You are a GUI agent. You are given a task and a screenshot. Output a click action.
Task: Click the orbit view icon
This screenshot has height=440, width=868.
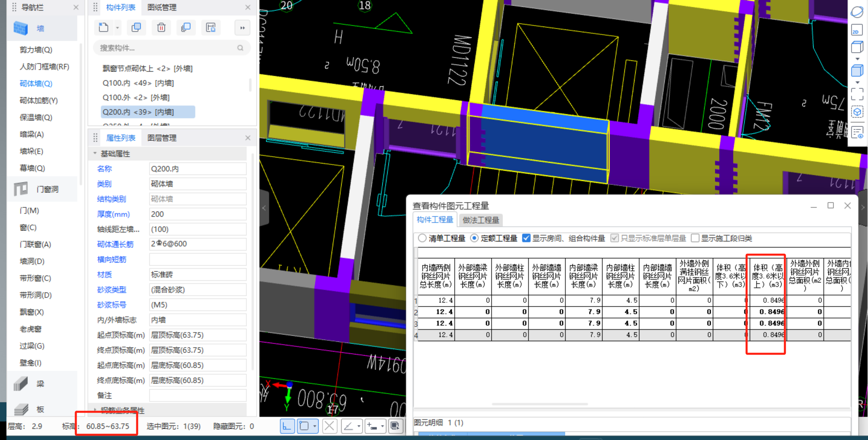[857, 12]
